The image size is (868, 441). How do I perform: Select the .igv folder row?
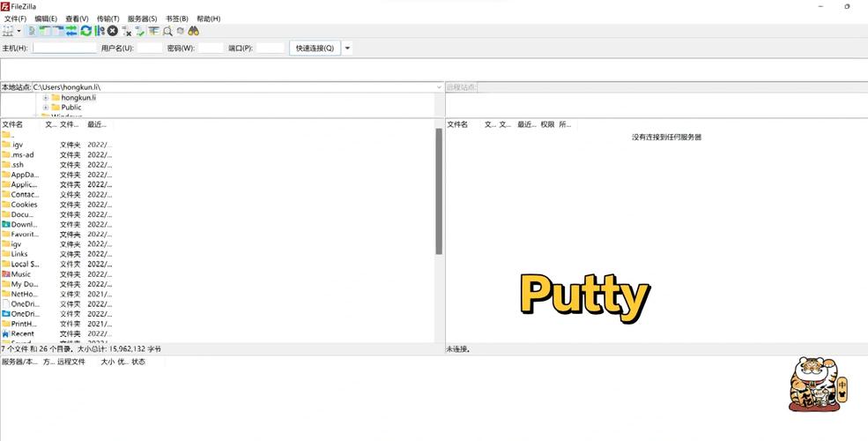click(57, 145)
